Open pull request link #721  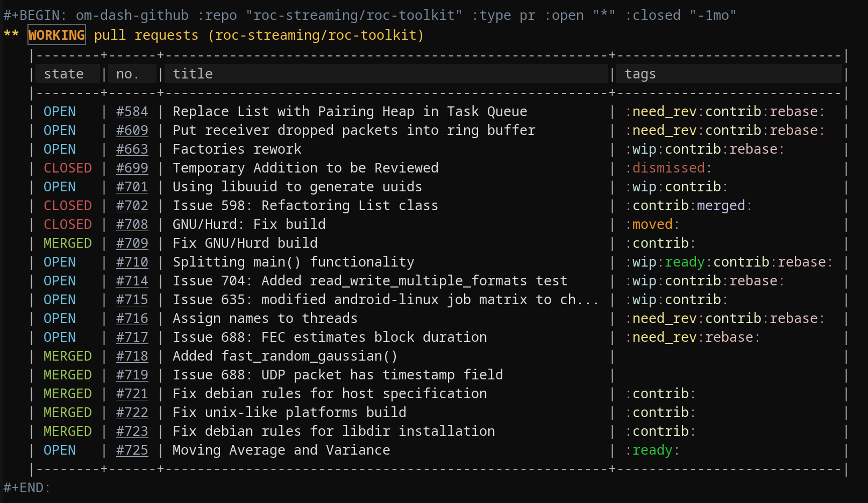(x=132, y=394)
